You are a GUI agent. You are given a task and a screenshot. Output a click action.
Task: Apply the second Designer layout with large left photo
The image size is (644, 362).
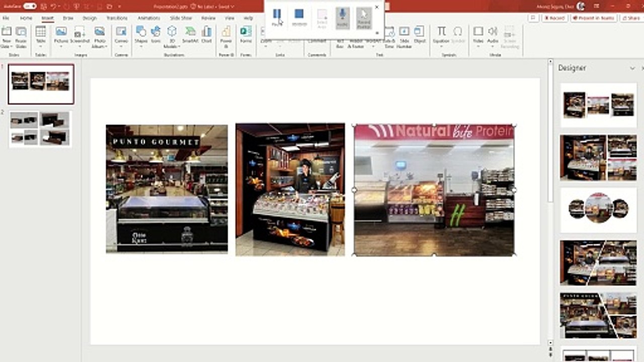click(x=598, y=157)
